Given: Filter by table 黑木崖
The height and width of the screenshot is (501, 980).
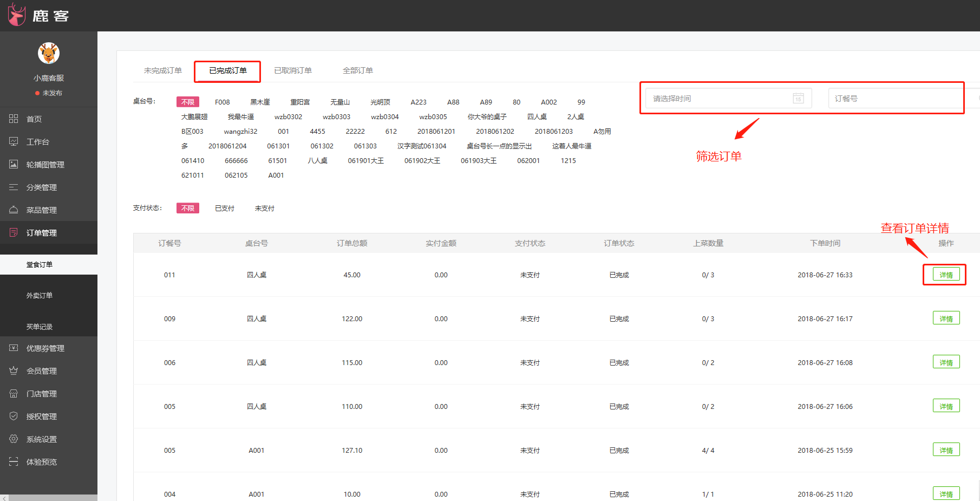Looking at the screenshot, I should click(x=260, y=102).
